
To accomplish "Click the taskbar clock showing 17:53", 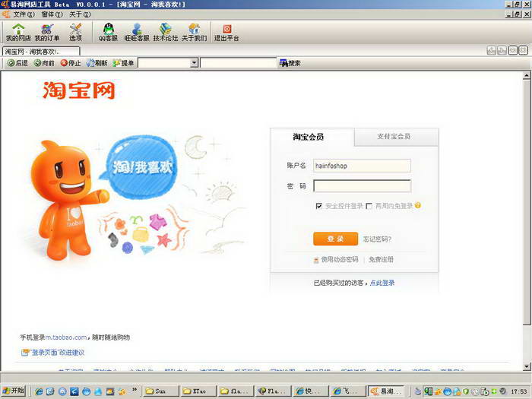I will tap(518, 391).
